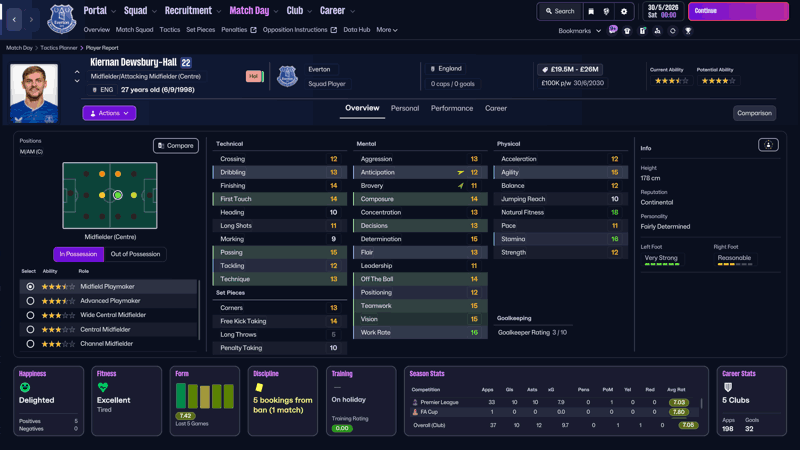Click the Form last 5 games bars

point(205,396)
